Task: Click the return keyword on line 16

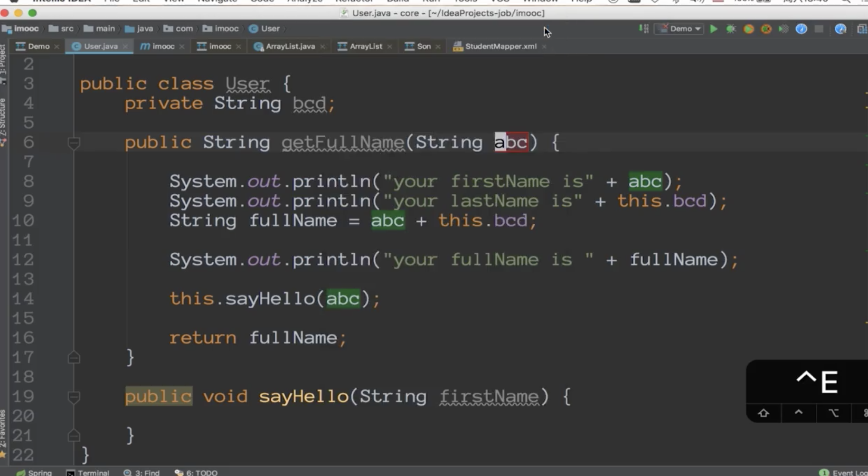Action: pos(203,338)
